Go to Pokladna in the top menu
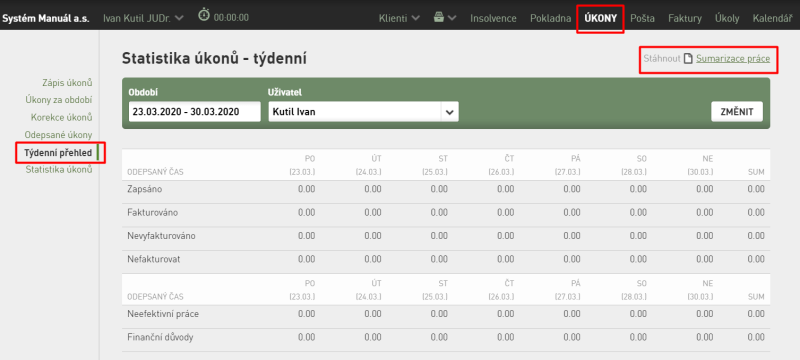Image resolution: width=800 pixels, height=360 pixels. (x=551, y=18)
